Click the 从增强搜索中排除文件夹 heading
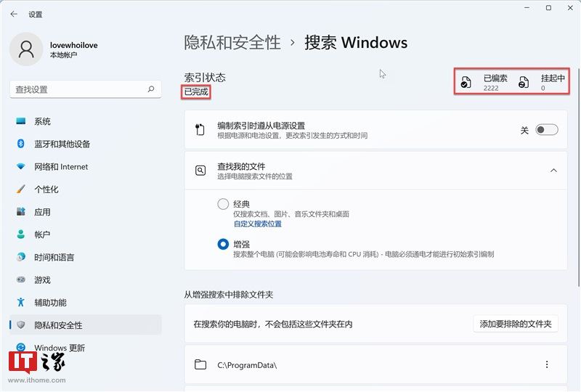Screen dimensions: 581x392 pyautogui.click(x=229, y=295)
